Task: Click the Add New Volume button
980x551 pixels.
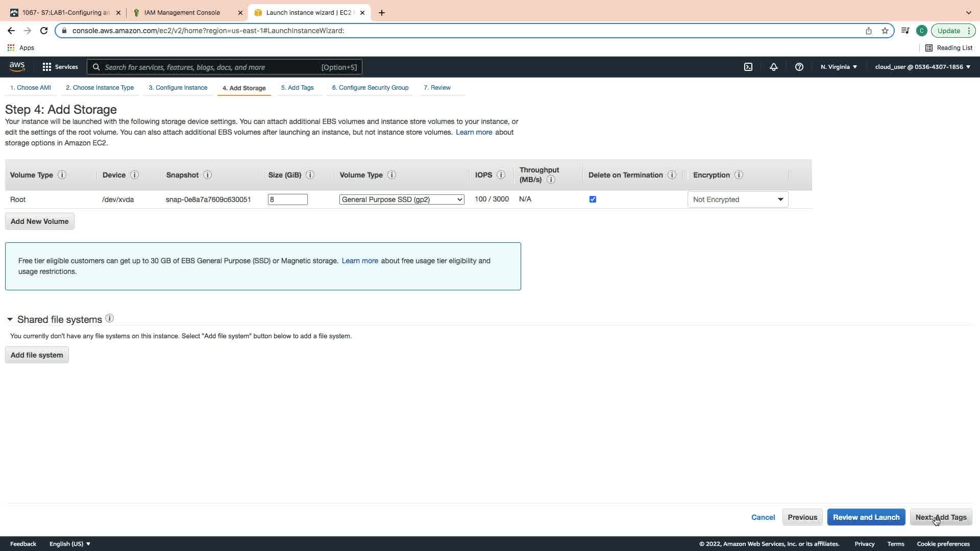Action: click(x=39, y=221)
